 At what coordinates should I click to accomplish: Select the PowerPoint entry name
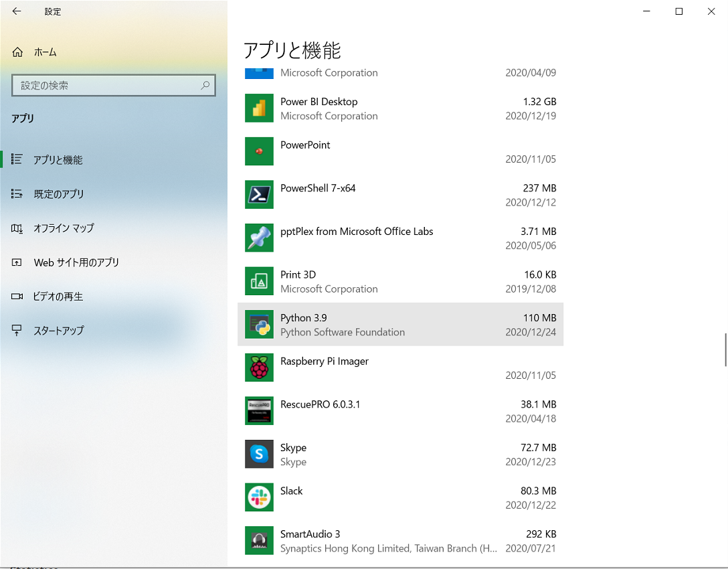pyautogui.click(x=305, y=145)
